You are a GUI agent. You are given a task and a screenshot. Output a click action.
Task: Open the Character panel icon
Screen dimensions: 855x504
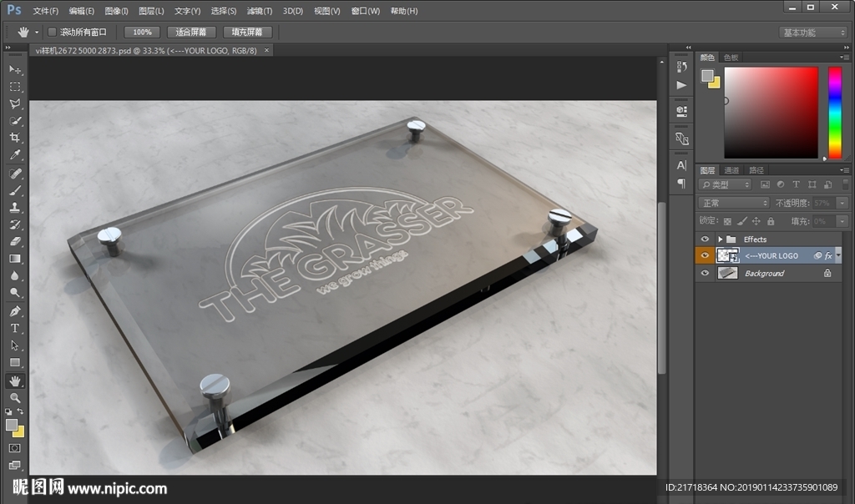point(681,165)
